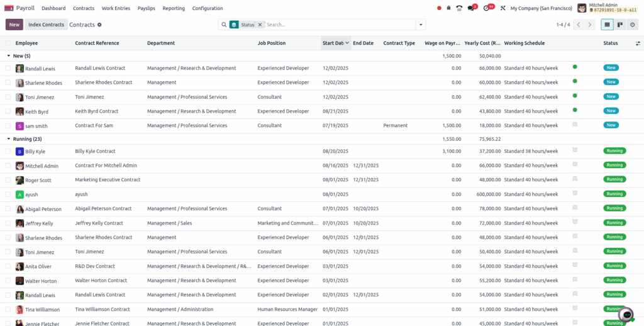Open the Work Entries menu
The width and height of the screenshot is (644, 326).
(x=116, y=8)
